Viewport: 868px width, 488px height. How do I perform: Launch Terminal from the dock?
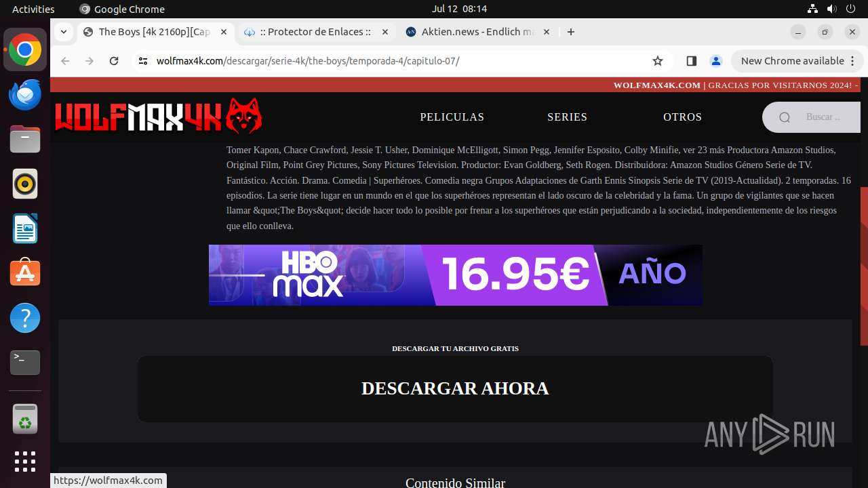click(25, 363)
